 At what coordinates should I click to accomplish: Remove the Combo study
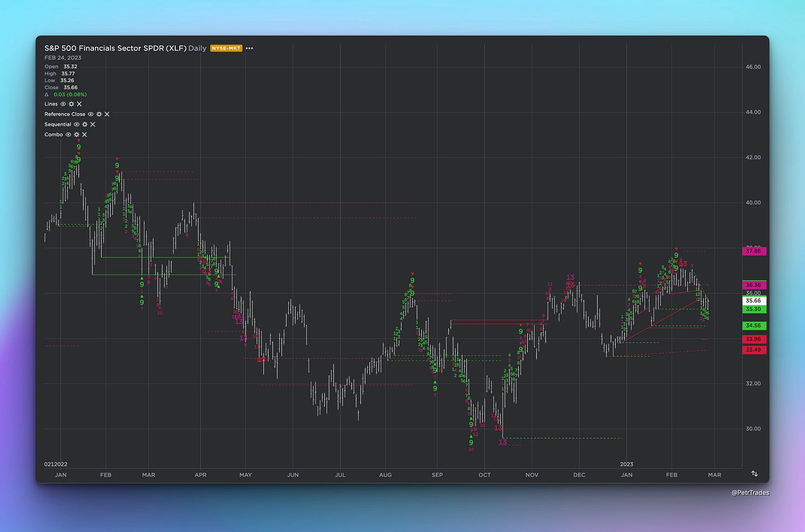pos(85,134)
